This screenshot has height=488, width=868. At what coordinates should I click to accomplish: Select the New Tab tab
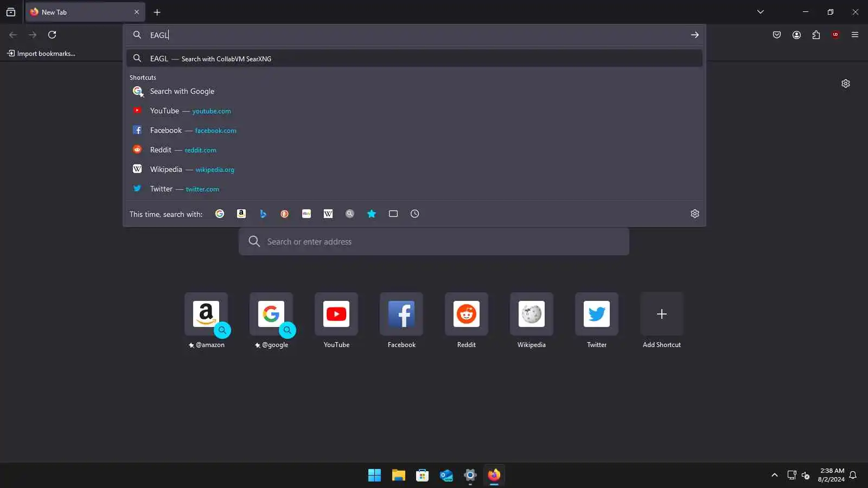pyautogui.click(x=85, y=12)
